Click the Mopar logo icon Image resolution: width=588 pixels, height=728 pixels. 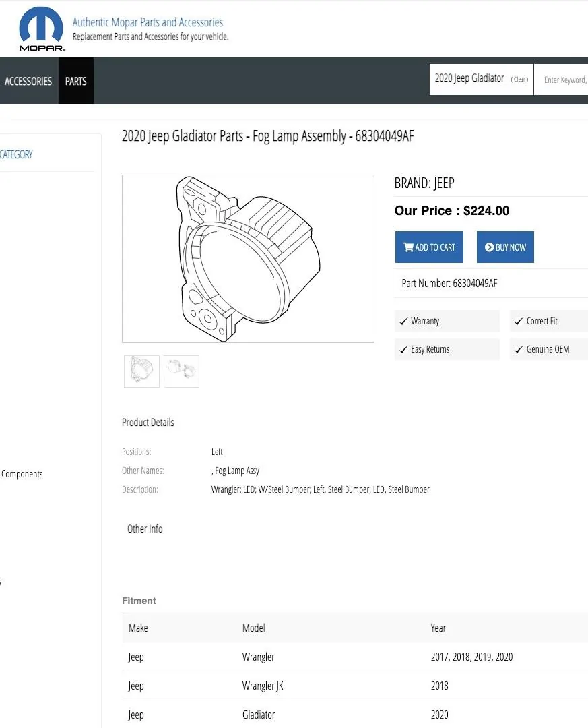pyautogui.click(x=41, y=28)
